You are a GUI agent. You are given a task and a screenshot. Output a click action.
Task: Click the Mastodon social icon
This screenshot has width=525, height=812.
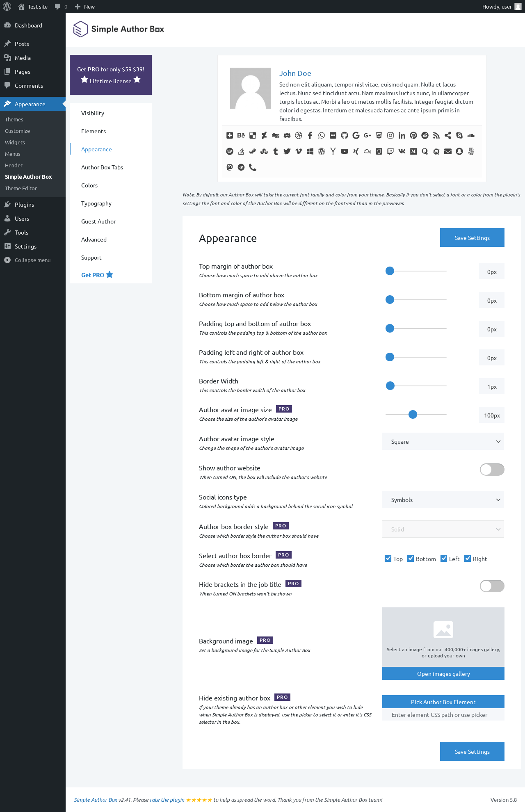[x=230, y=167]
